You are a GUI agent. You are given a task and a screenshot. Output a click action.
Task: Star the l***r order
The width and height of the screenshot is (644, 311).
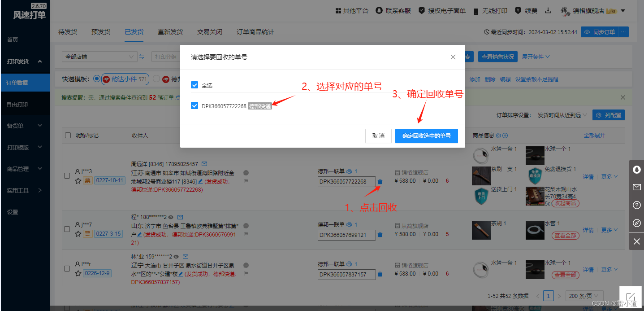[x=78, y=273]
